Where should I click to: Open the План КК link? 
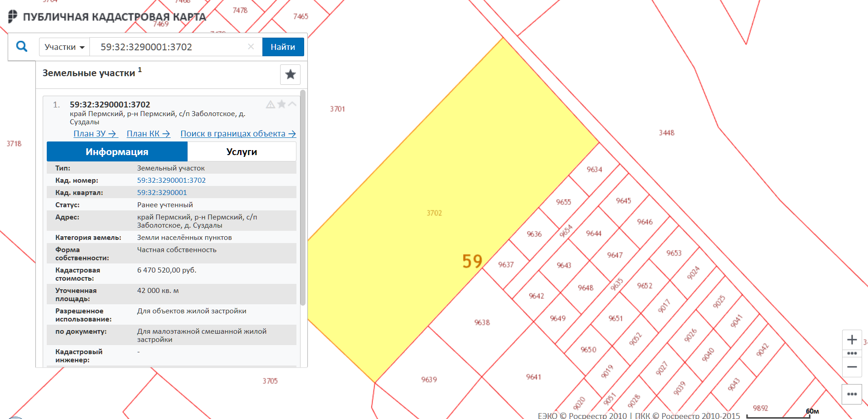pyautogui.click(x=148, y=134)
